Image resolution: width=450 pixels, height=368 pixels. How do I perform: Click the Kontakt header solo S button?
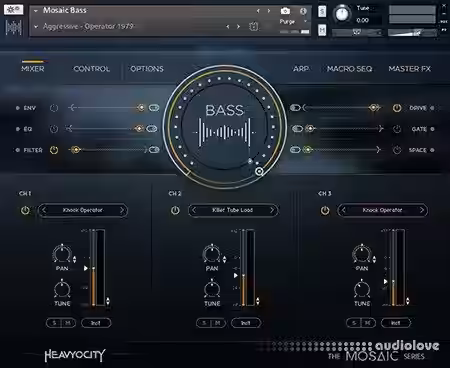coord(322,11)
